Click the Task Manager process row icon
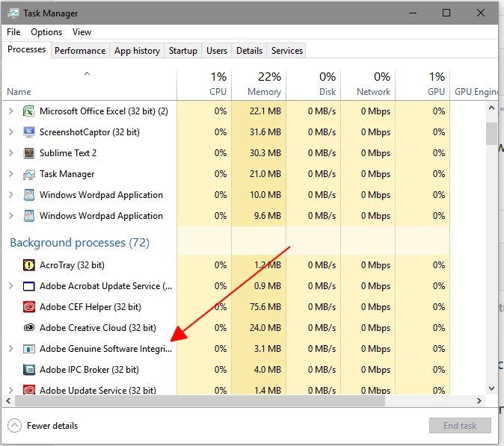504x446 pixels. 29,174
